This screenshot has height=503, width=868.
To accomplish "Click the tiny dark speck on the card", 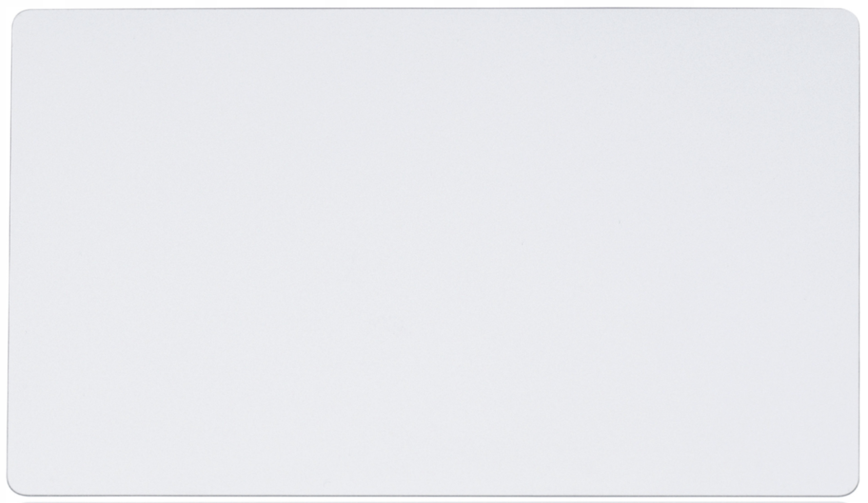I will tap(620, 222).
